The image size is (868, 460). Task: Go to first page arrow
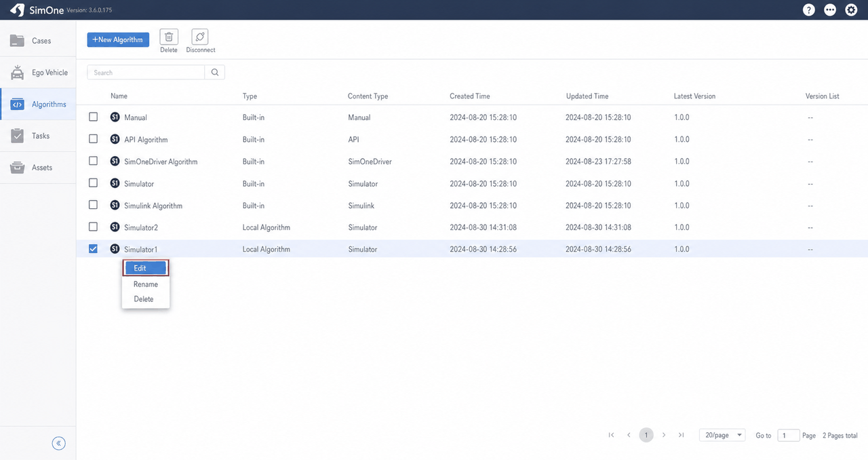coord(611,435)
